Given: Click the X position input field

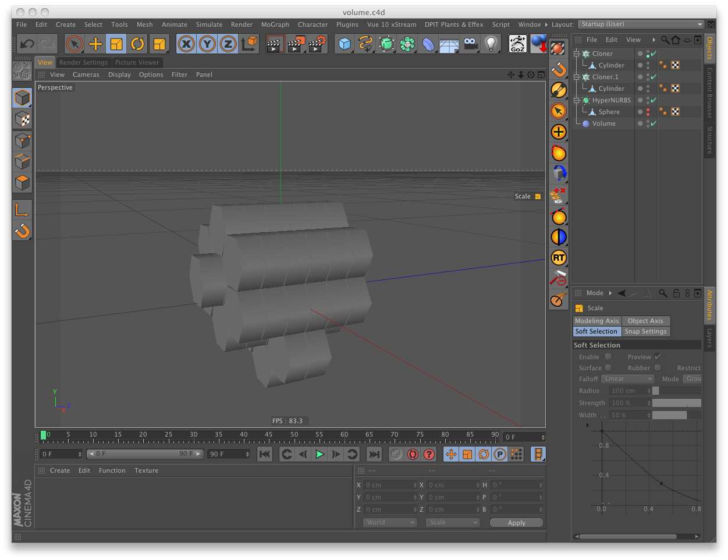Looking at the screenshot, I should [x=389, y=485].
